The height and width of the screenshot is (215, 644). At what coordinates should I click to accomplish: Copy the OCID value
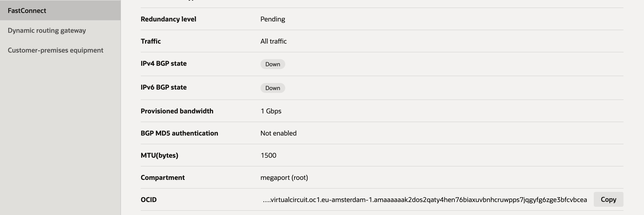608,199
